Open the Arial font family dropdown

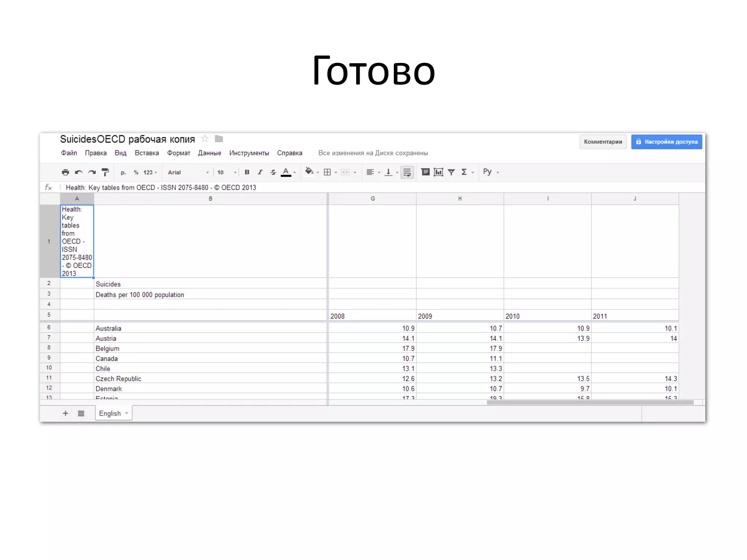[188, 172]
